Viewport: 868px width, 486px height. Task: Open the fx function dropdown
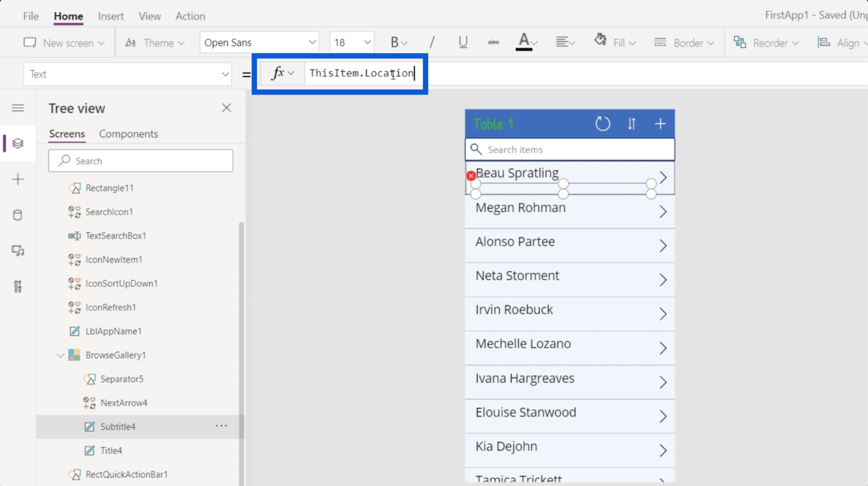coord(282,73)
